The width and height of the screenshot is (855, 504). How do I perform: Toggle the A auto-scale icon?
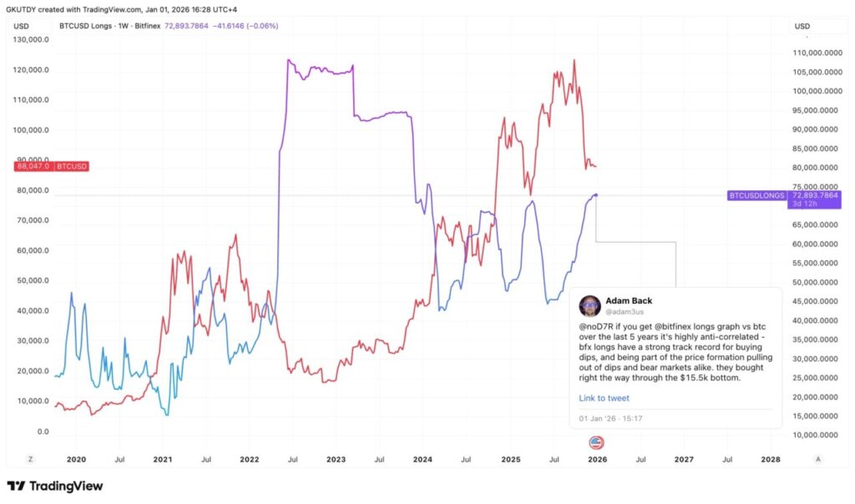[x=817, y=459]
